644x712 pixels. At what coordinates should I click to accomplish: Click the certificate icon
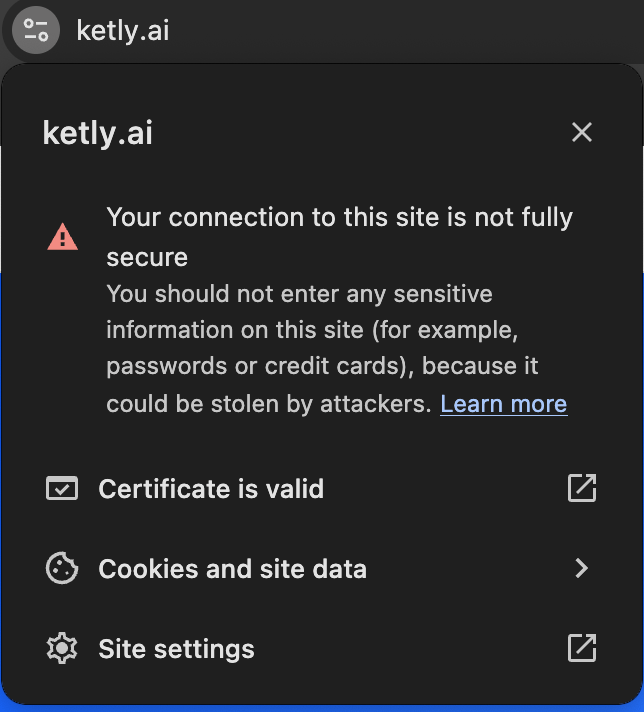[x=62, y=489]
